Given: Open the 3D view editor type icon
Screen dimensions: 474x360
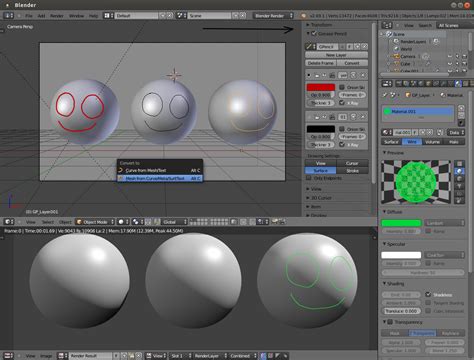Looking at the screenshot, I should (8, 222).
